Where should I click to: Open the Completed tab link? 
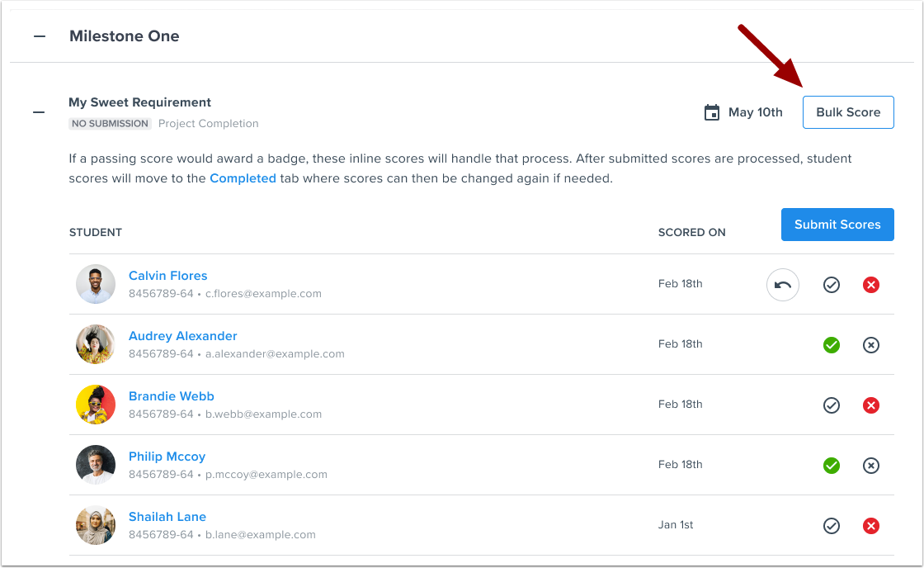click(x=243, y=177)
